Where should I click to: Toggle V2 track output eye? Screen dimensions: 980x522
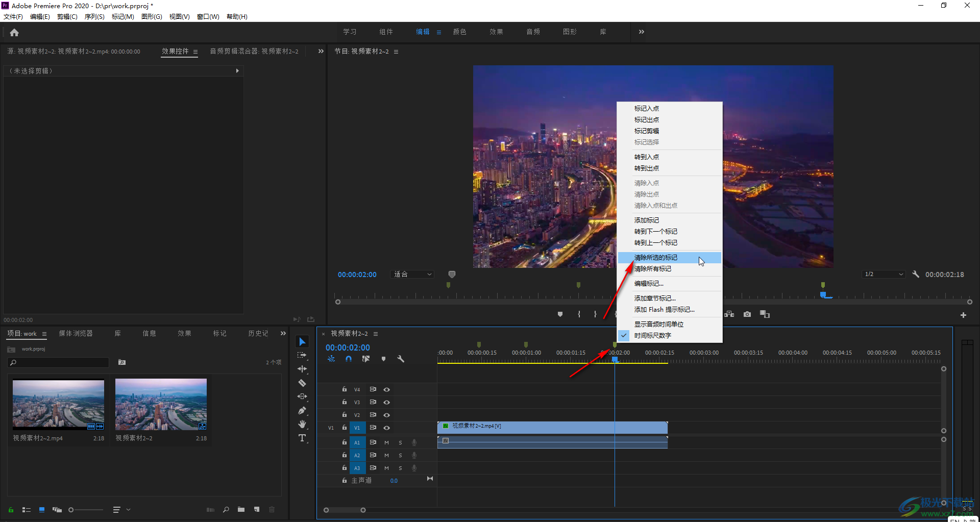coord(386,415)
